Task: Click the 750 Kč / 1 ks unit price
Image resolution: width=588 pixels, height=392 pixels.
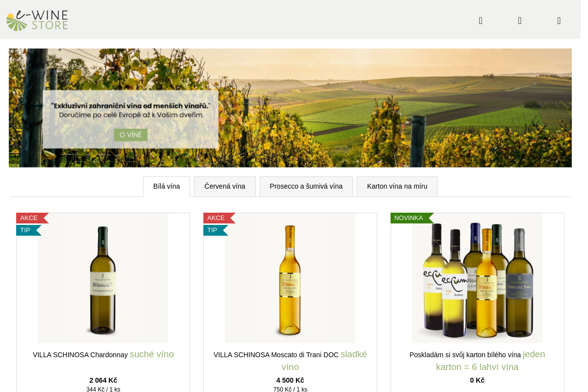Action: (290, 390)
